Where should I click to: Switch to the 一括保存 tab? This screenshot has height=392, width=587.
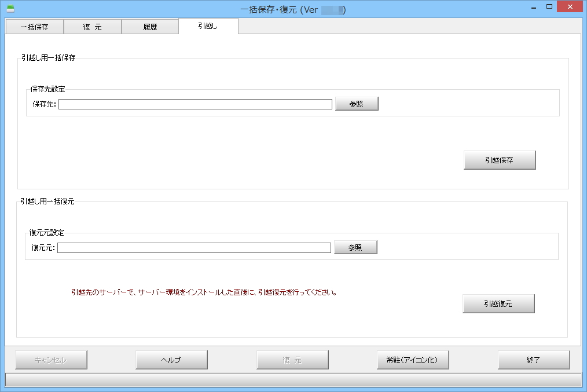34,27
